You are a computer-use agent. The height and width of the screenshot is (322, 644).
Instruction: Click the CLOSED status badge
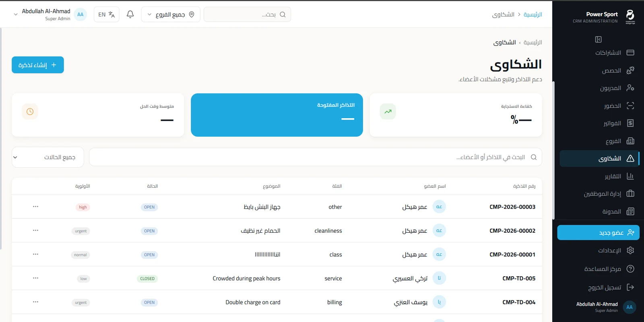click(147, 279)
